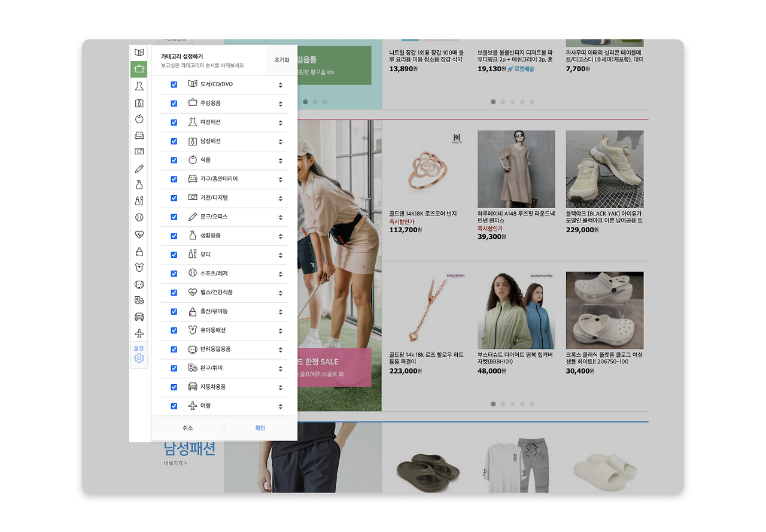The image size is (766, 532).
Task: Open the 크록스 클래식 플랫폼 클로그 product title
Action: point(604,358)
